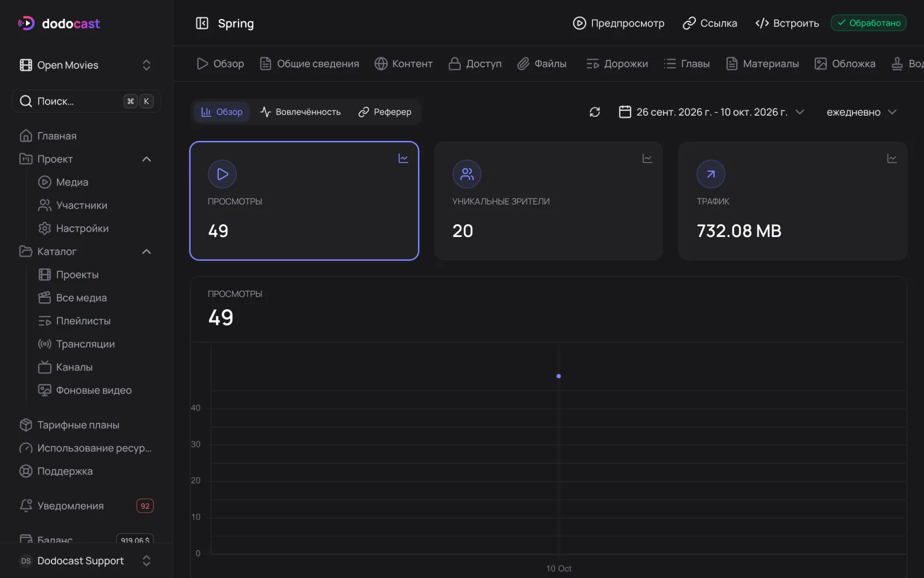Collapse sidebar with the panel toggle icon

tap(202, 23)
